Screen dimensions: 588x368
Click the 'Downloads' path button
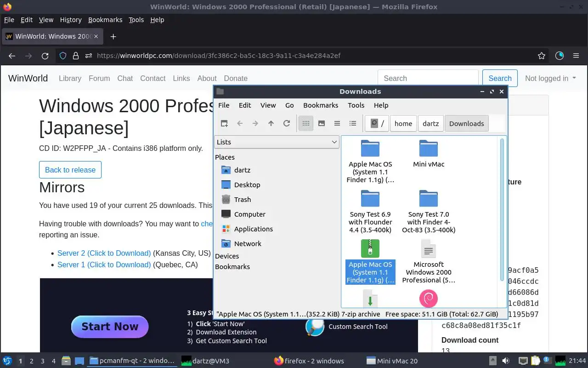point(467,123)
